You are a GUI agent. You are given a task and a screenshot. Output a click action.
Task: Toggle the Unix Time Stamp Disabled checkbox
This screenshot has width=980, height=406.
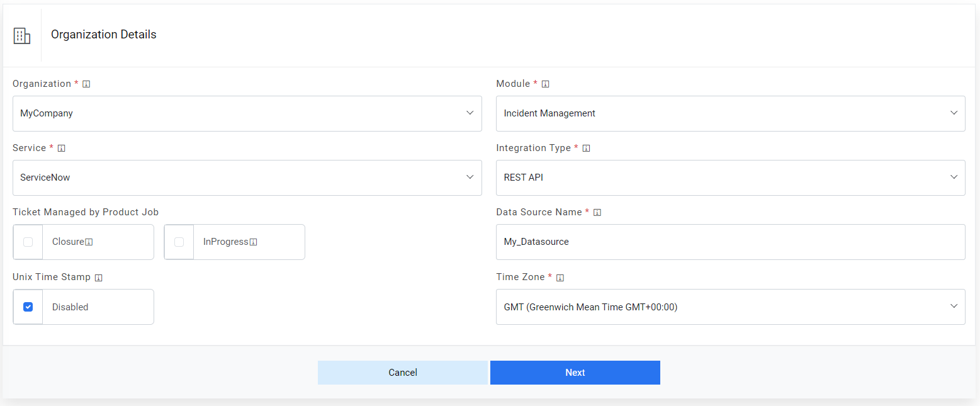click(x=28, y=307)
